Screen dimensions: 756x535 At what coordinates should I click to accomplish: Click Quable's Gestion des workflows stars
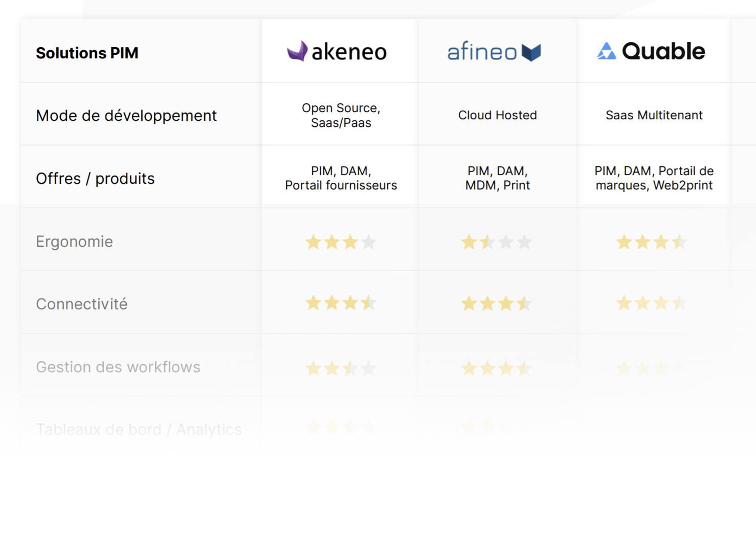(x=652, y=368)
